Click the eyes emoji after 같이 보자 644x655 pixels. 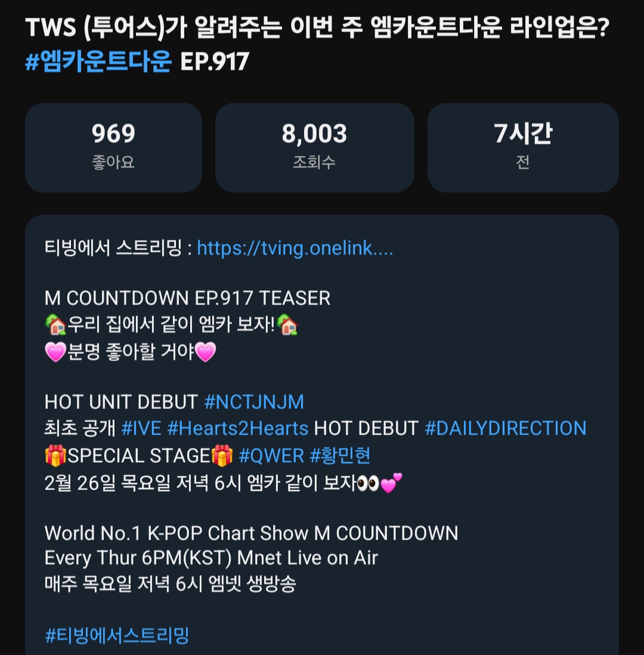[368, 483]
